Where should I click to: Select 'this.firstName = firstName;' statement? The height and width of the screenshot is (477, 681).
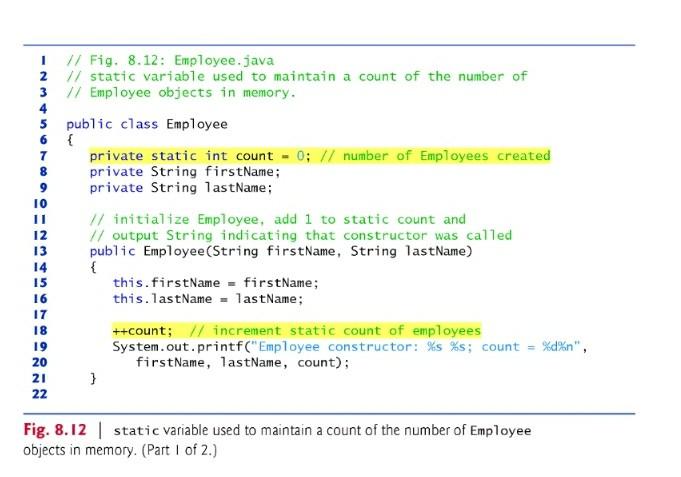215,283
